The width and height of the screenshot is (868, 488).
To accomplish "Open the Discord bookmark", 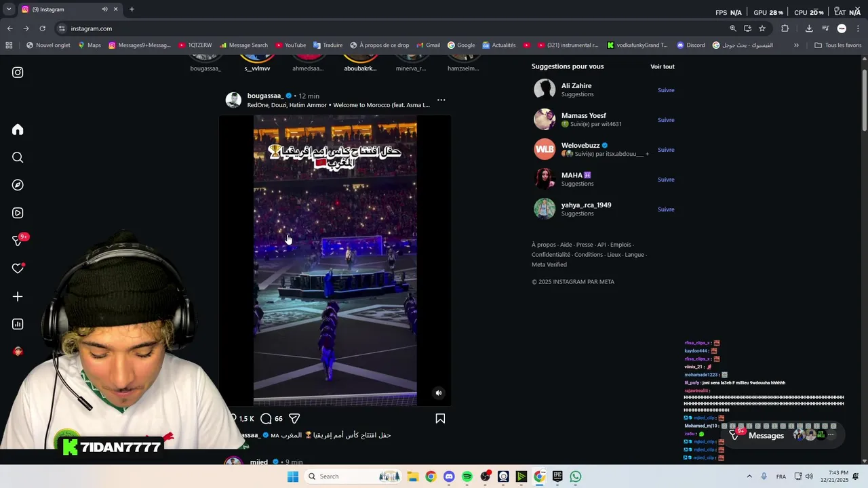I will tap(690, 45).
